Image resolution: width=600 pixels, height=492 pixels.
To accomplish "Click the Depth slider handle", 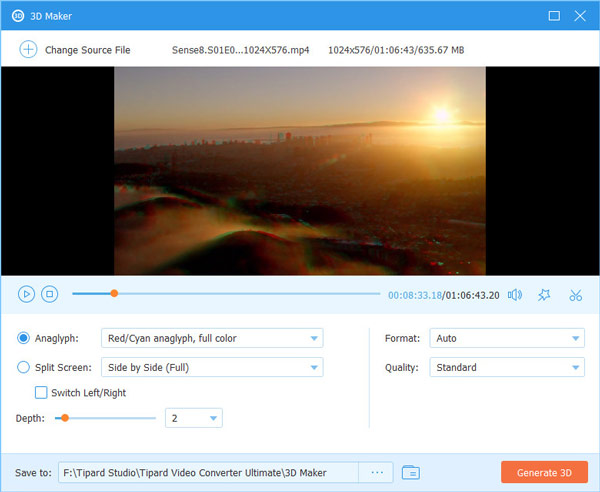I will pyautogui.click(x=65, y=418).
